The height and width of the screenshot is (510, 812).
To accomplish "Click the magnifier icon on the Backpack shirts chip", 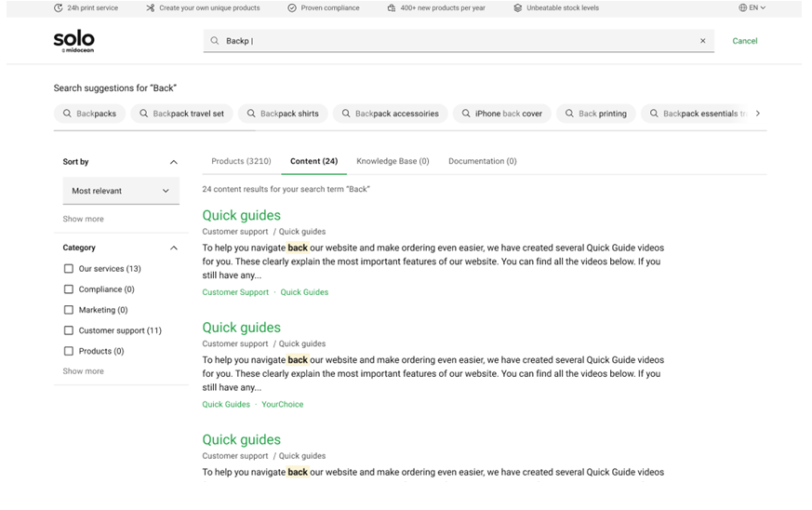I will tap(251, 114).
